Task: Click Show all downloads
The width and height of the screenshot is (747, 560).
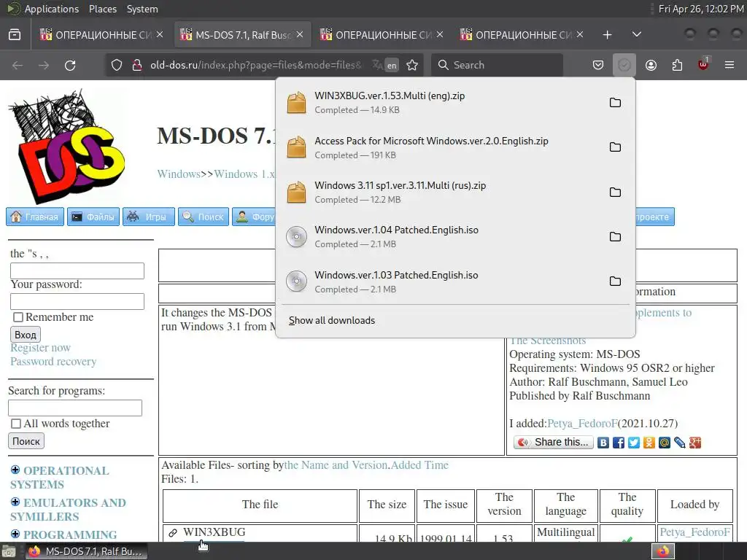Action: (x=332, y=321)
